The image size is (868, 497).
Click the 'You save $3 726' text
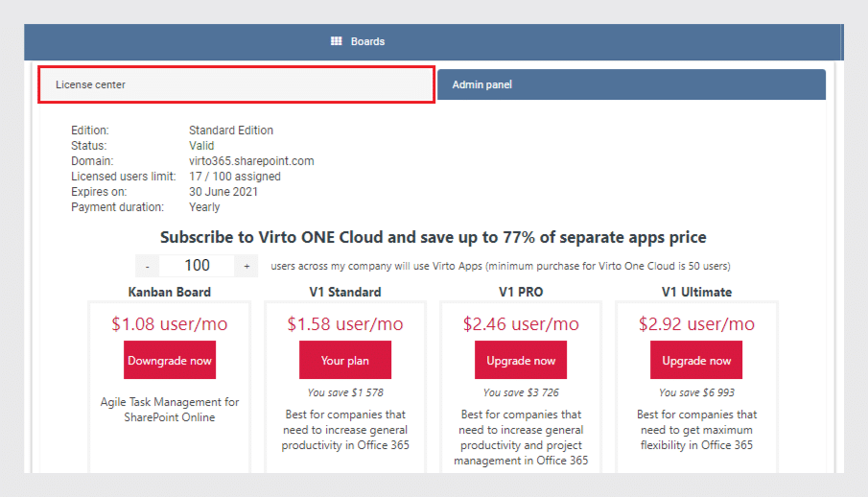tap(521, 392)
